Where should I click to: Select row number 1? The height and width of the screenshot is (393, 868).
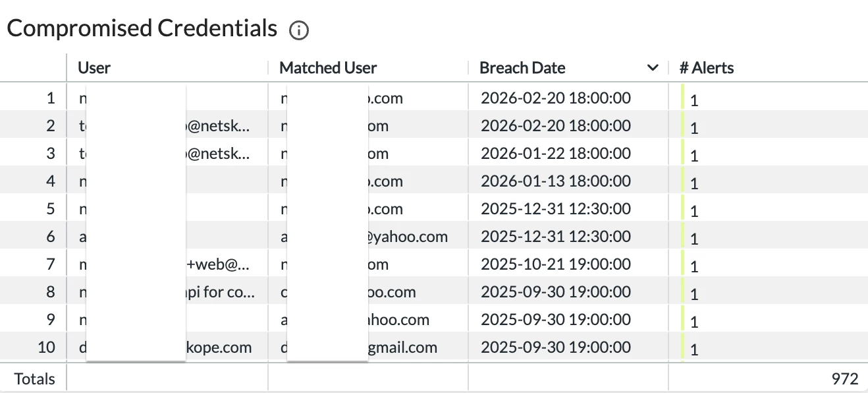click(51, 98)
